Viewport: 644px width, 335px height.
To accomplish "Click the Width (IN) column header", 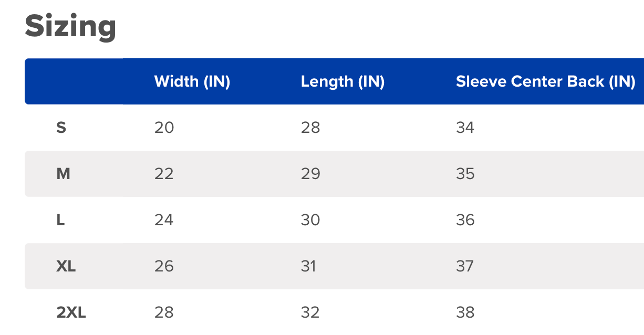I will [x=192, y=81].
